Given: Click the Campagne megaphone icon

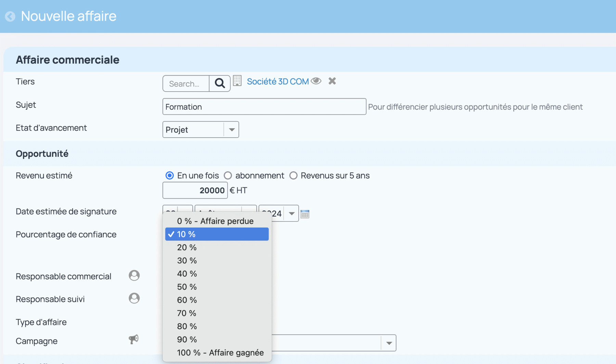Looking at the screenshot, I should tap(133, 339).
